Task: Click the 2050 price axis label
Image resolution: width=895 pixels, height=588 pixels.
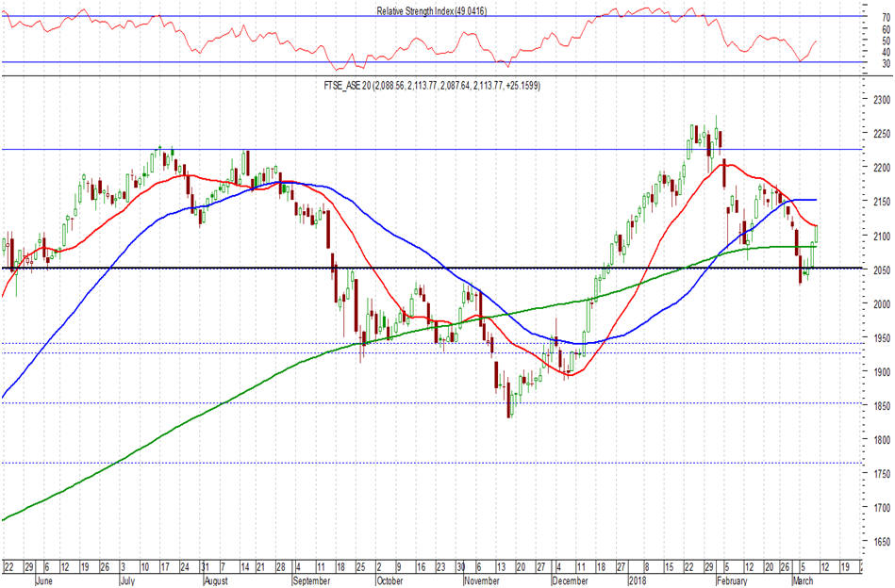Action: tap(882, 270)
